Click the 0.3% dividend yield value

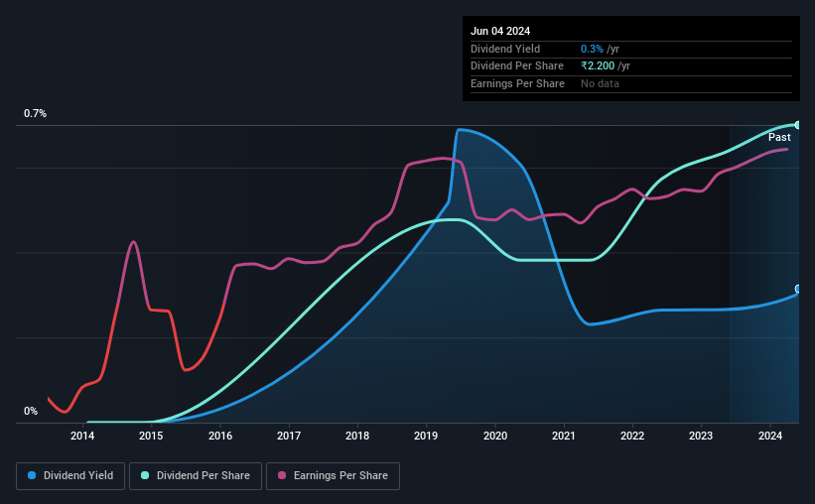[592, 49]
